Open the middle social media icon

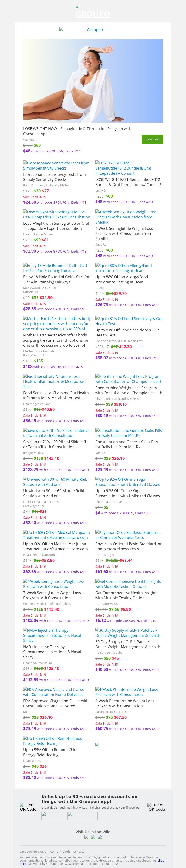93,837
